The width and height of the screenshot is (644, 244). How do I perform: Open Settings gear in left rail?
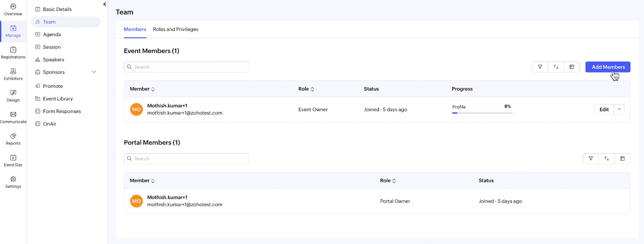click(x=13, y=179)
